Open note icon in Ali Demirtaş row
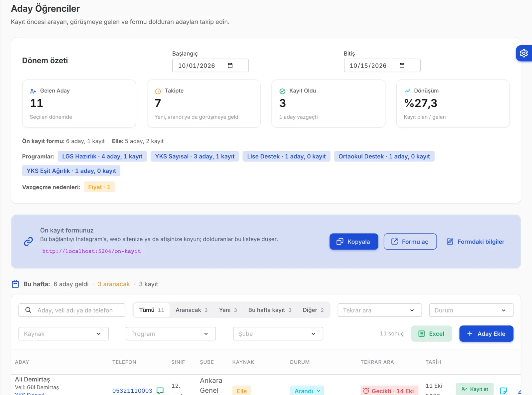The height and width of the screenshot is (395, 532). (503, 391)
